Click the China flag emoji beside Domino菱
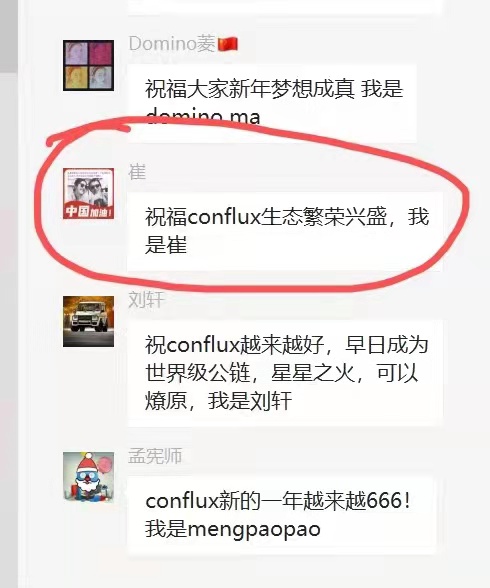 (x=228, y=44)
